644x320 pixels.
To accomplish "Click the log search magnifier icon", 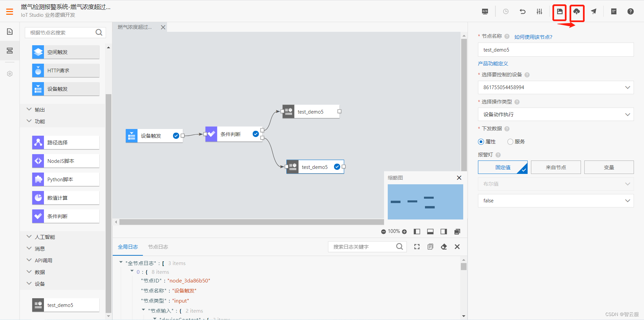I will point(399,247).
